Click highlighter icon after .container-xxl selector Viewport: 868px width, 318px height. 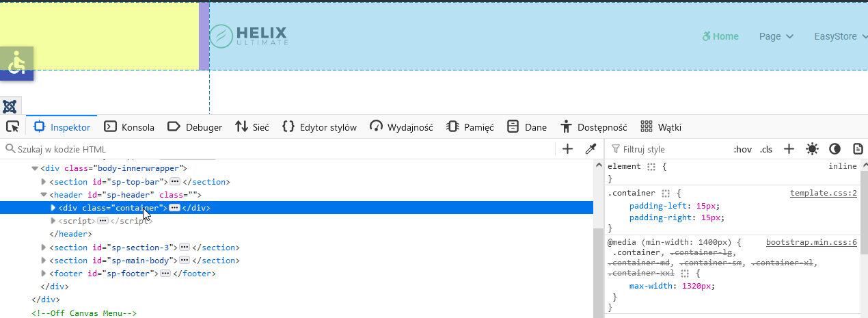(686, 273)
